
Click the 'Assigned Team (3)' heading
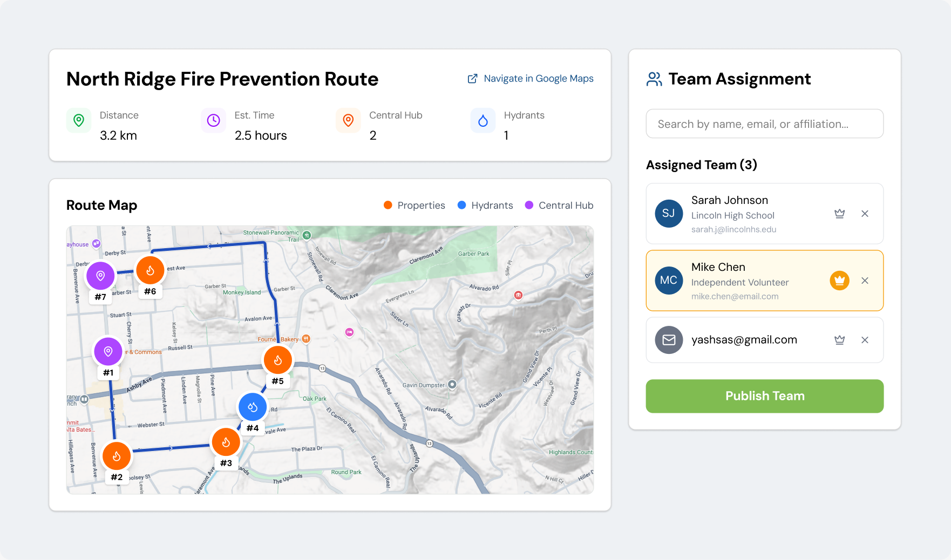[x=701, y=165]
